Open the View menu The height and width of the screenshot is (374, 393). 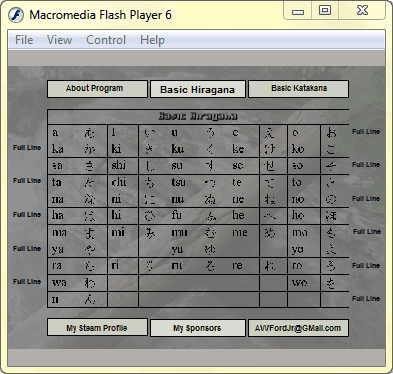click(59, 40)
